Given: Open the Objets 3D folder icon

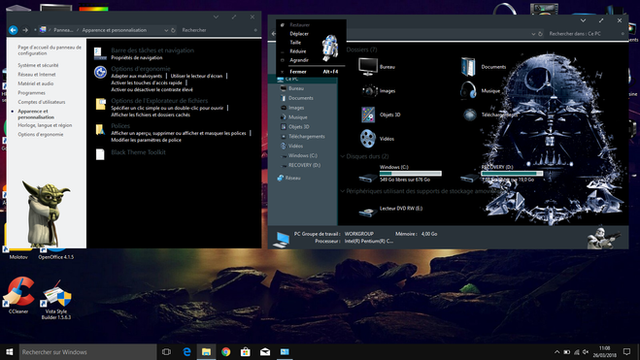Looking at the screenshot, I should click(x=368, y=115).
